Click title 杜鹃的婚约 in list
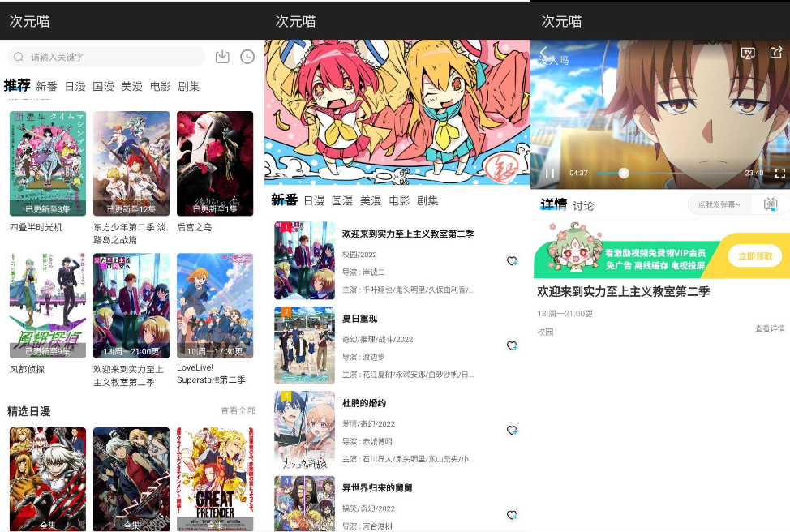790x532 pixels. (x=364, y=403)
